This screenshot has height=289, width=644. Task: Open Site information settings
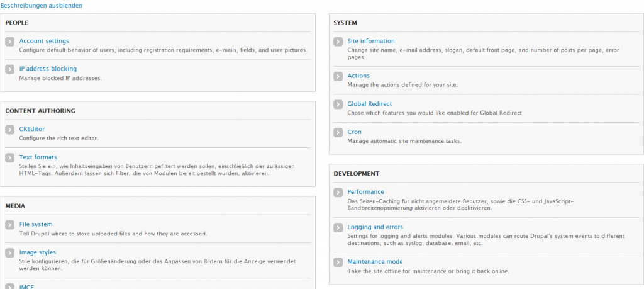(371, 41)
